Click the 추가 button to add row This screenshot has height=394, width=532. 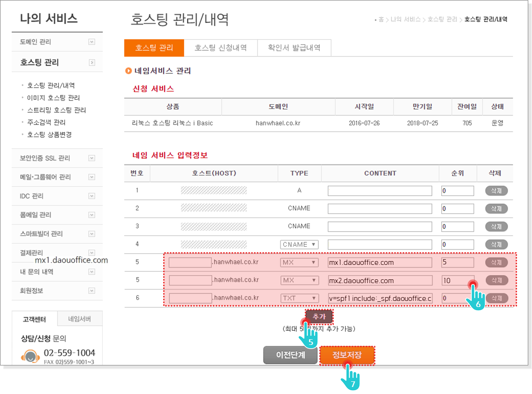click(319, 317)
